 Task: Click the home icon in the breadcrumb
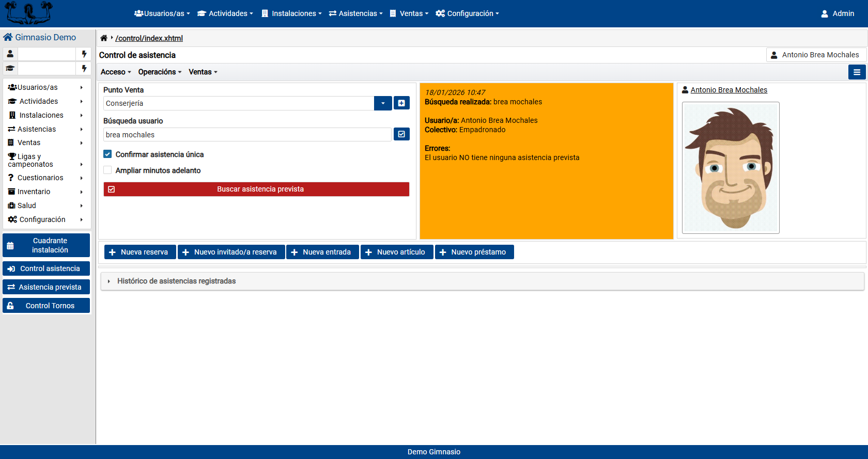(x=104, y=38)
